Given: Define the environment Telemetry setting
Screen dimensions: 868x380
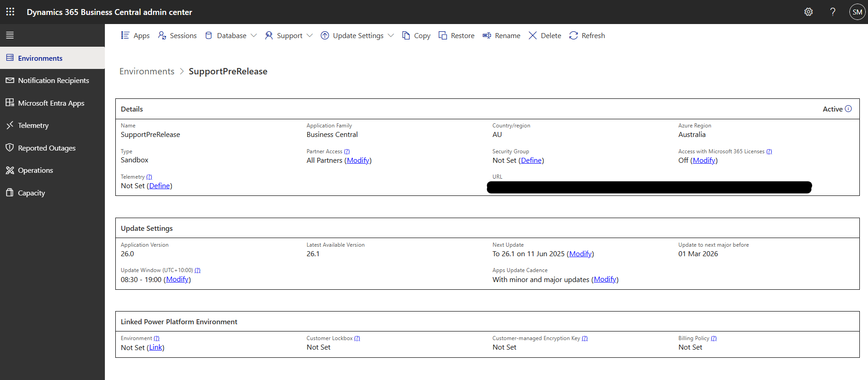Looking at the screenshot, I should [x=159, y=185].
